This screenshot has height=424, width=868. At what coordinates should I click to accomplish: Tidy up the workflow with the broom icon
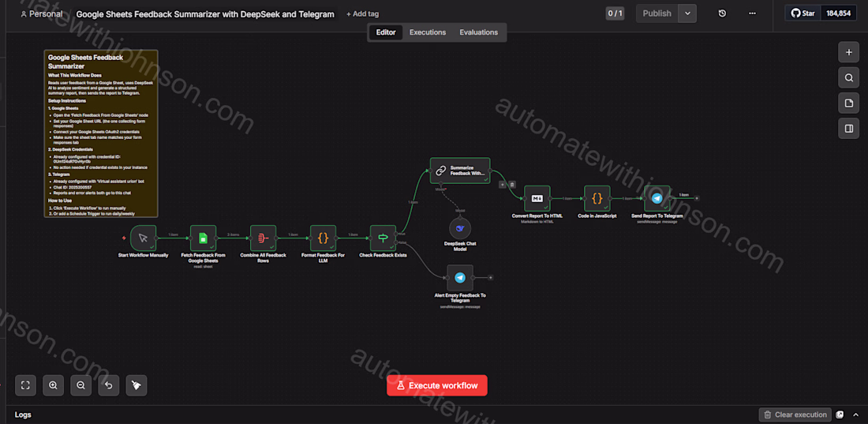tap(137, 385)
